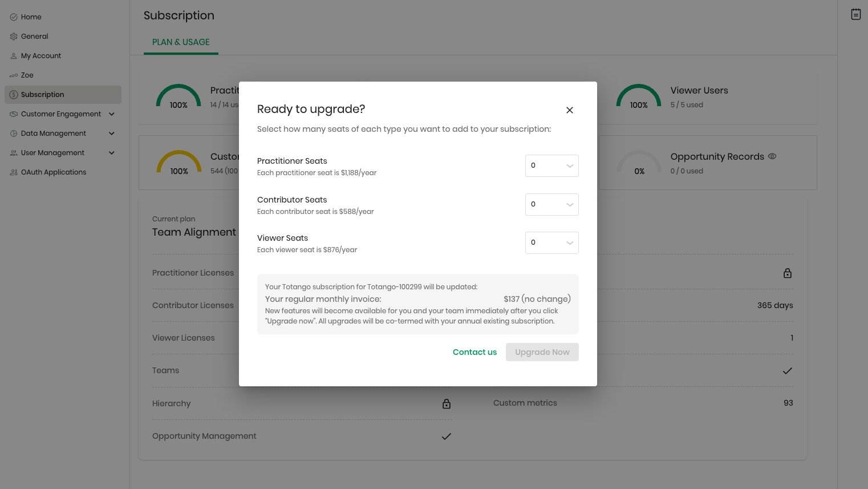868x489 pixels.
Task: Click the 5 / 5 used text
Action: 687,105
